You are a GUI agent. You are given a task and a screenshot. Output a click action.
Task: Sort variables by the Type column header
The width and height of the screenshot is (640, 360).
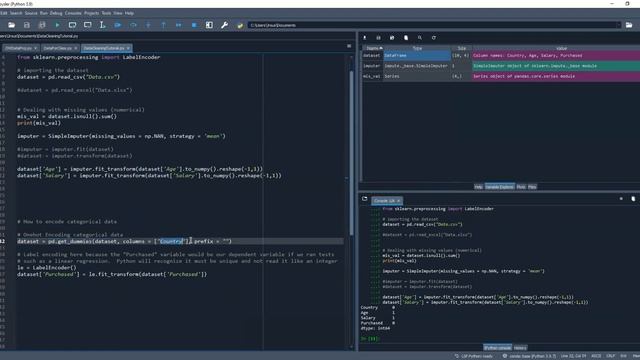(x=417, y=48)
